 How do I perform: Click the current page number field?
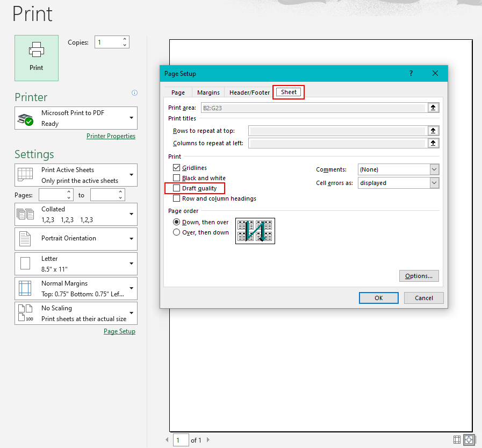(x=181, y=440)
